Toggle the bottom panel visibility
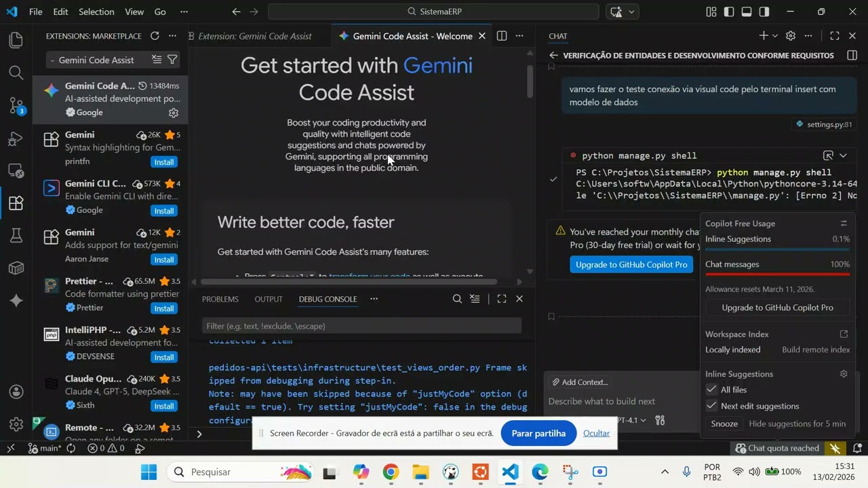The width and height of the screenshot is (868, 488). point(747,12)
